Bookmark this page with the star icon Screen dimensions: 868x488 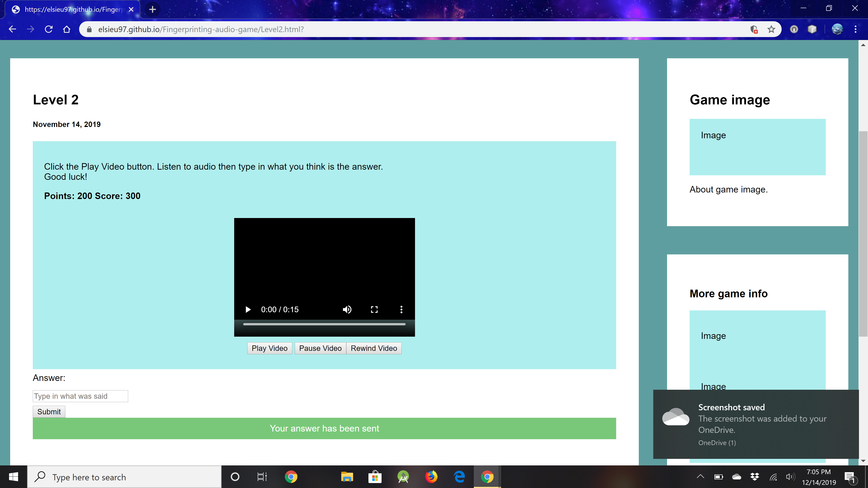[771, 29]
